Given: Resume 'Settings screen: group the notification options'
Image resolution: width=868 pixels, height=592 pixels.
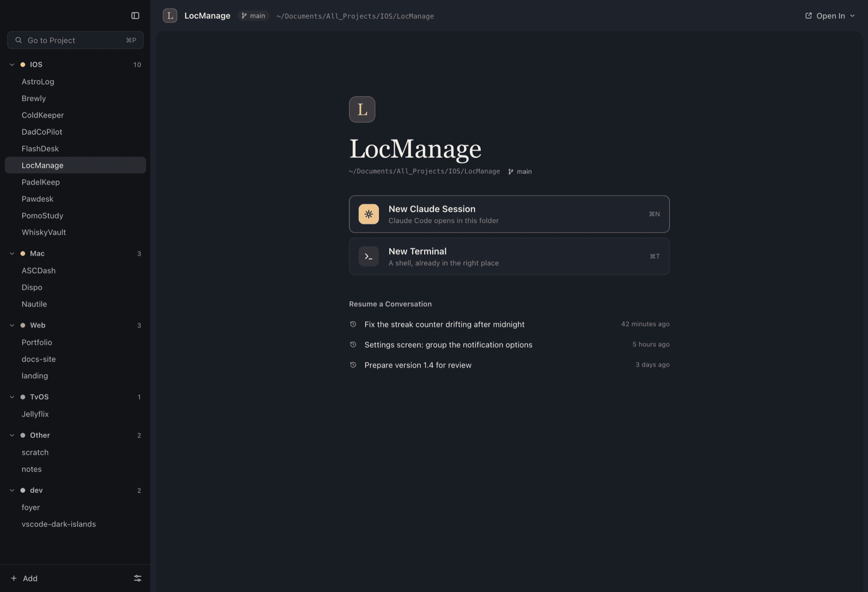Looking at the screenshot, I should pyautogui.click(x=509, y=344).
